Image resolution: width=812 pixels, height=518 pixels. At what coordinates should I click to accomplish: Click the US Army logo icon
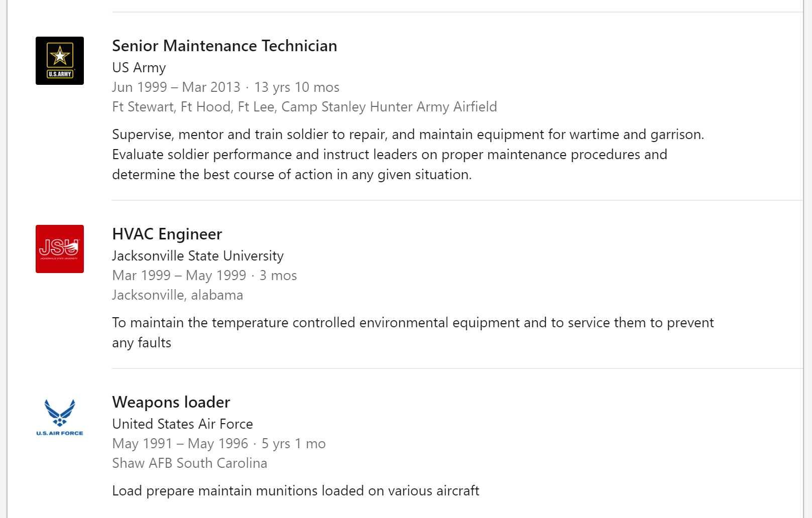pyautogui.click(x=60, y=61)
